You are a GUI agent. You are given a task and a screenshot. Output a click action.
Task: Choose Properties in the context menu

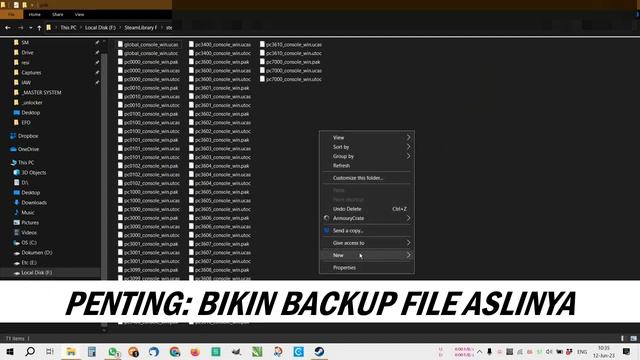(x=367, y=268)
